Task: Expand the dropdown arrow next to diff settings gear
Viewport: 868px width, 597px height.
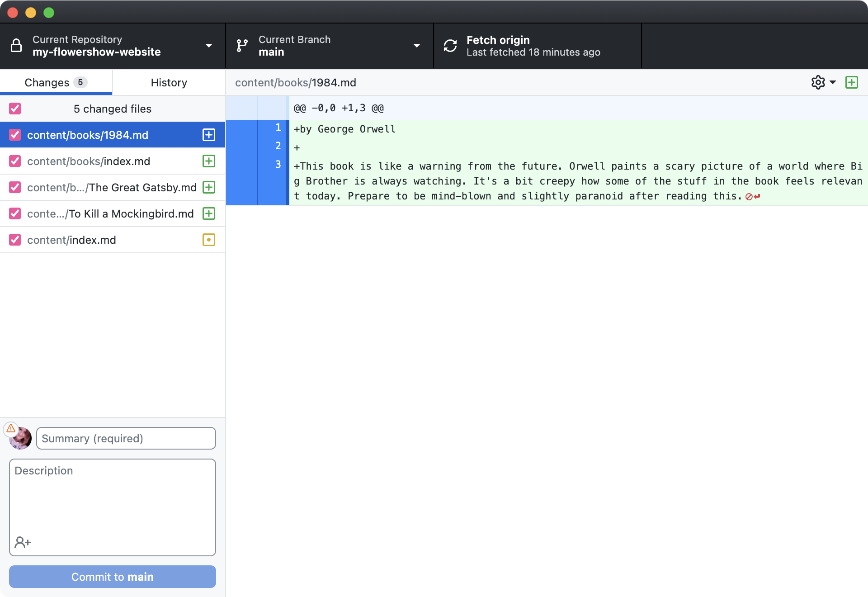Action: 833,82
